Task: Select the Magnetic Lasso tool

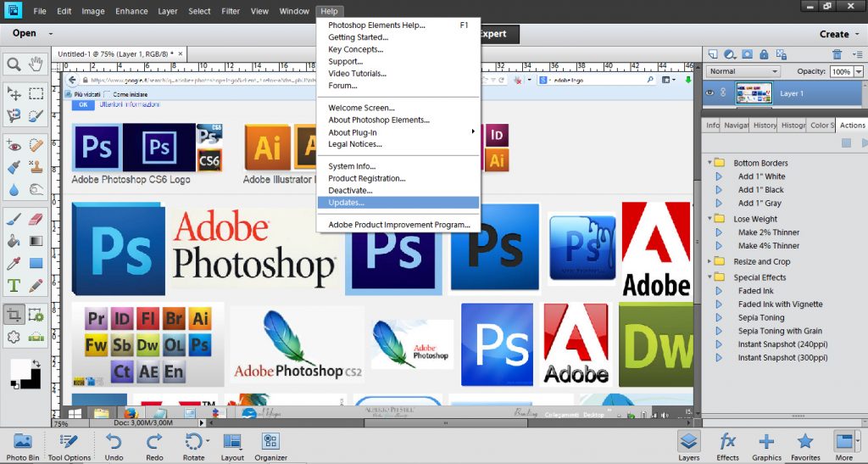Action: click(14, 115)
